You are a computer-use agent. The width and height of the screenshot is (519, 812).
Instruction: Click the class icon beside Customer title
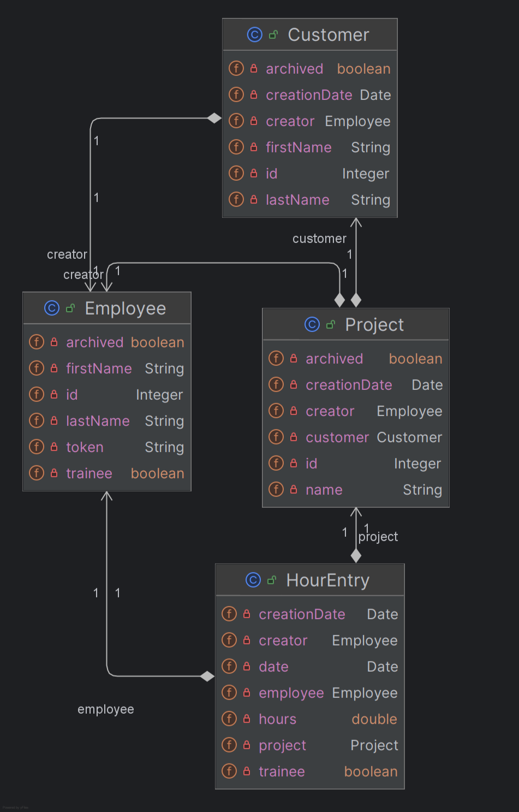(x=254, y=35)
